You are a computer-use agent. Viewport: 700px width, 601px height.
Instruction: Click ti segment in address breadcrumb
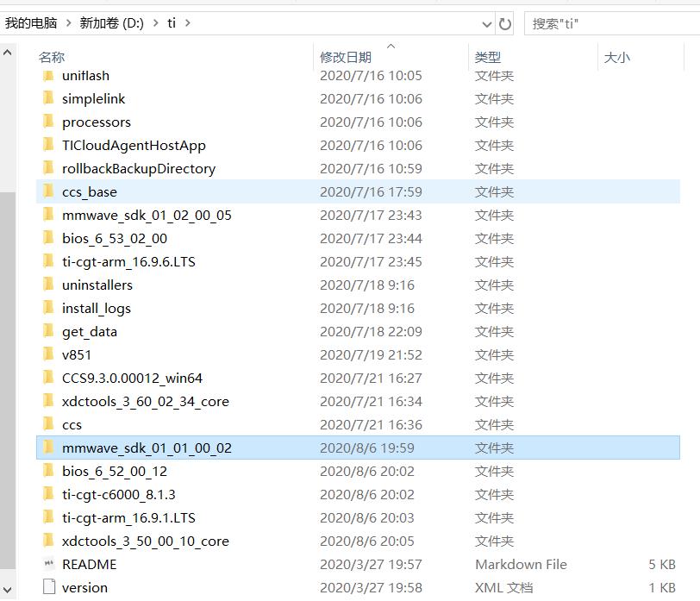click(x=172, y=22)
